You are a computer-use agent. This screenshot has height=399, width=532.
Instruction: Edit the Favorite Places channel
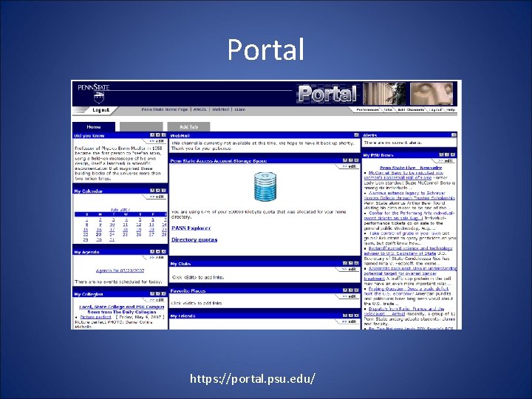click(349, 296)
